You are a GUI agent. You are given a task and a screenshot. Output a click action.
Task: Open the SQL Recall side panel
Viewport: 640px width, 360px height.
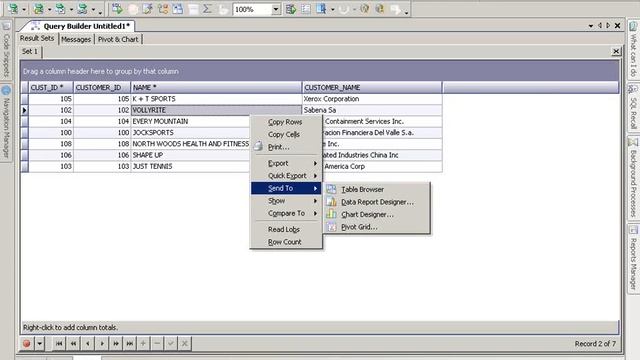633,108
